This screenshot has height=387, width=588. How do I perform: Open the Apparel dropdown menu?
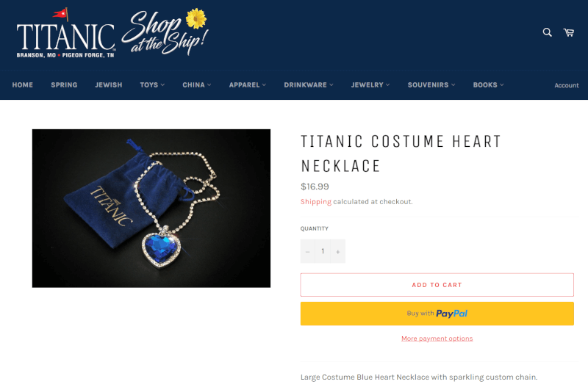[248, 85]
